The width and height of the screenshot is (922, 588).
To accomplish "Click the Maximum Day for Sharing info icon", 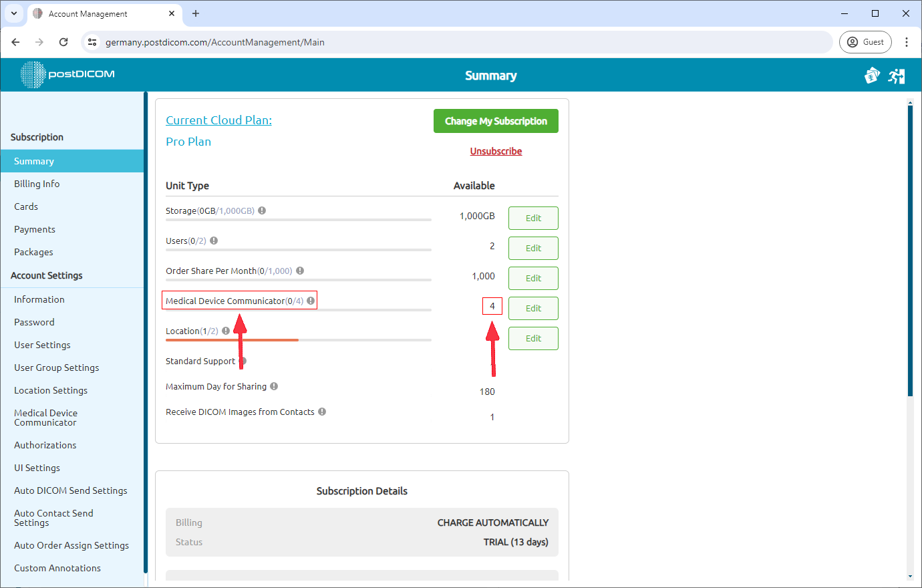I will 274,386.
